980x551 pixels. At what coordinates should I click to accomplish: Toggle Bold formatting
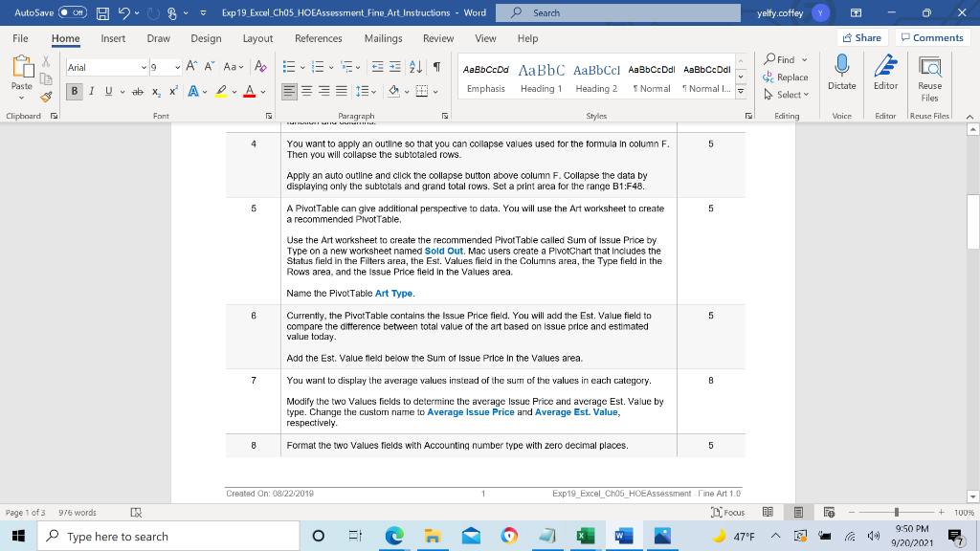(74, 91)
